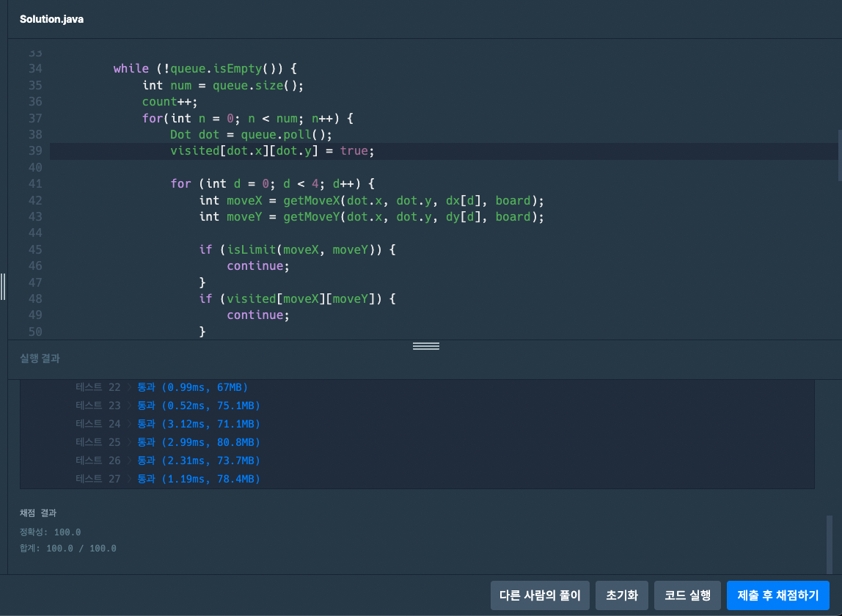Click the vertical panel splitter handle at left edge

click(x=3, y=286)
